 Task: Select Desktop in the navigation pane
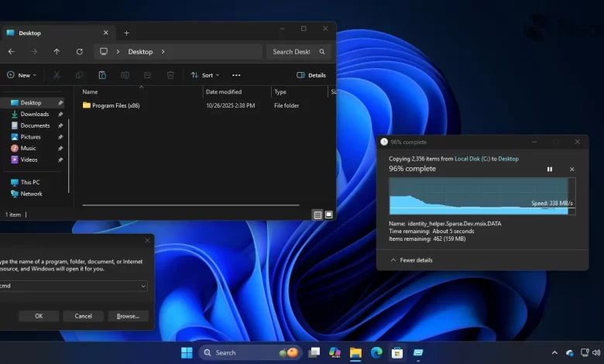[x=32, y=103]
